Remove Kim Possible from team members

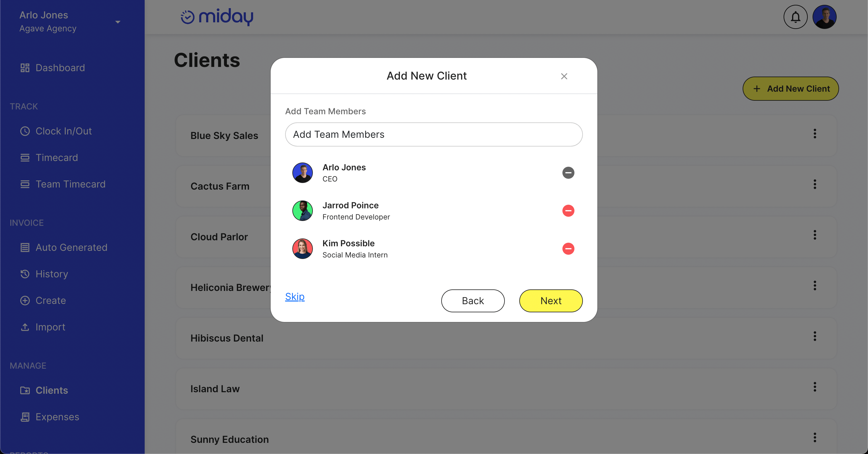pos(567,248)
